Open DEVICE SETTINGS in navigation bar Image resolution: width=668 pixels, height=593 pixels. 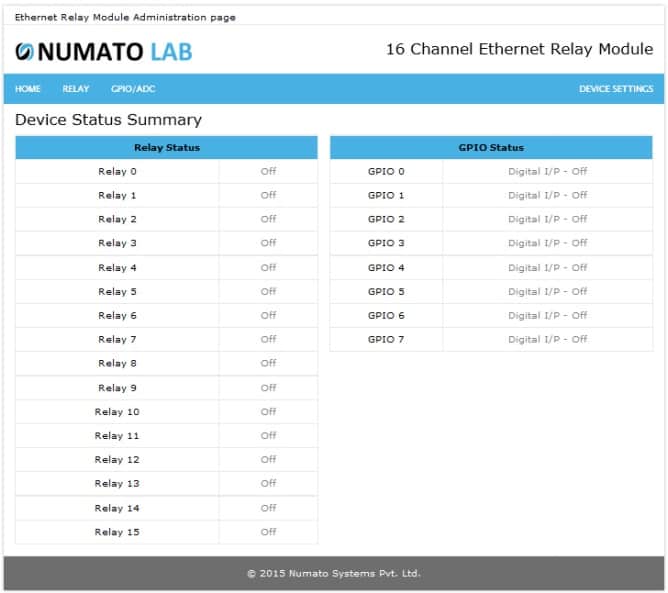click(x=616, y=89)
